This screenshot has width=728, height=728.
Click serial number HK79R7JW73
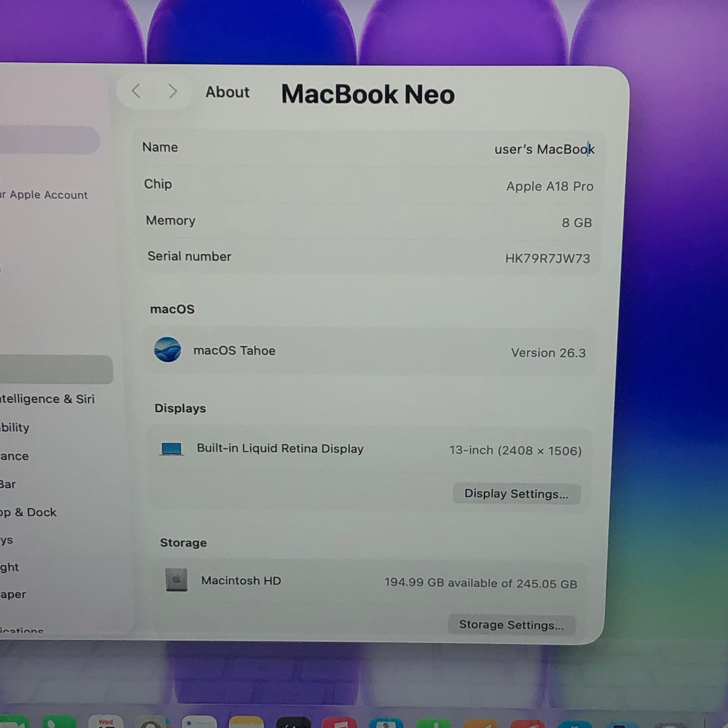pos(548,258)
